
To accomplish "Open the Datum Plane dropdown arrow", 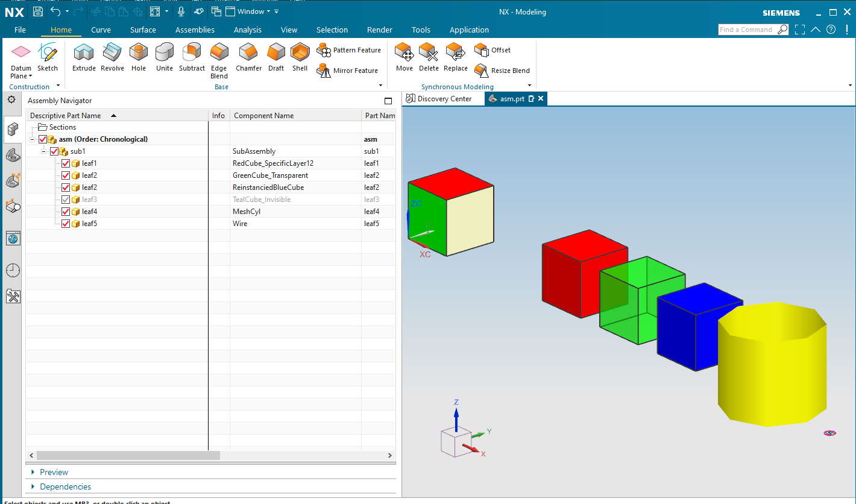I will coord(31,77).
